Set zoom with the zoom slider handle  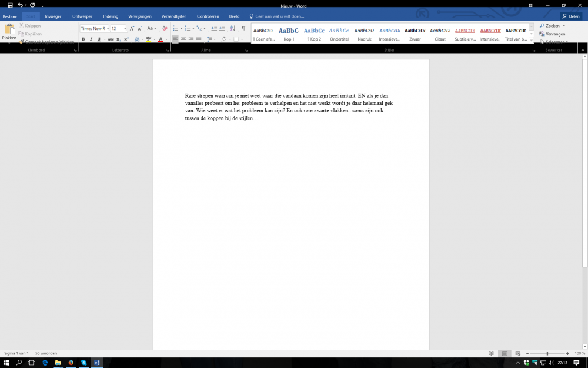547,353
